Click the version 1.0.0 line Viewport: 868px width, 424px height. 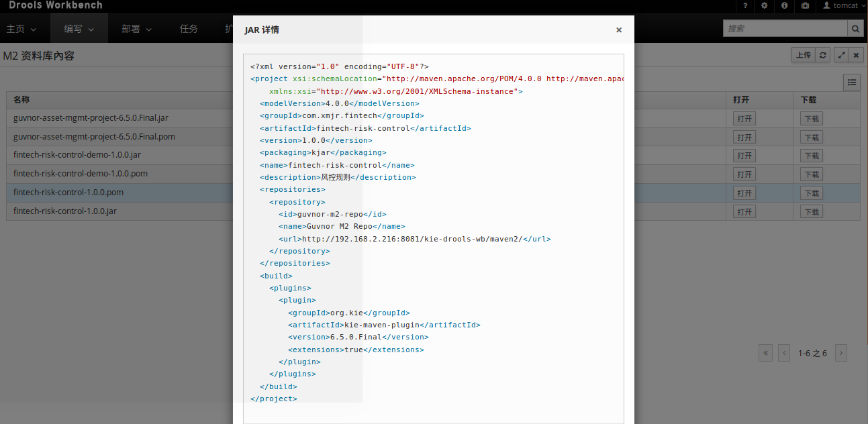pyautogui.click(x=316, y=140)
